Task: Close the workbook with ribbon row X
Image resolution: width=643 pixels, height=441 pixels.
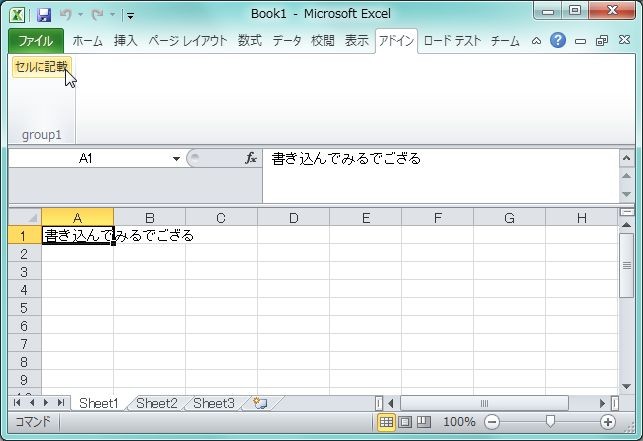Action: (x=624, y=40)
